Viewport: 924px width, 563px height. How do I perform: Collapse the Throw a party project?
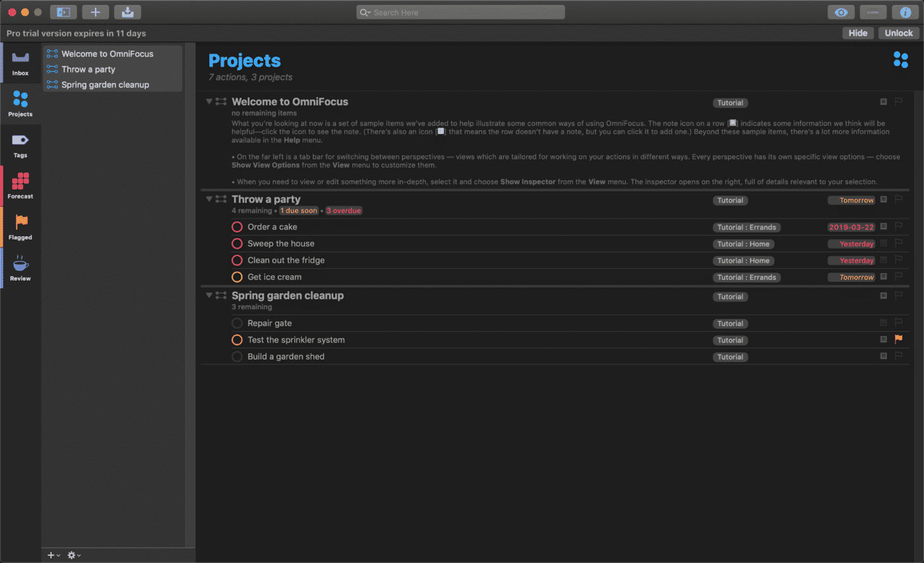209,199
